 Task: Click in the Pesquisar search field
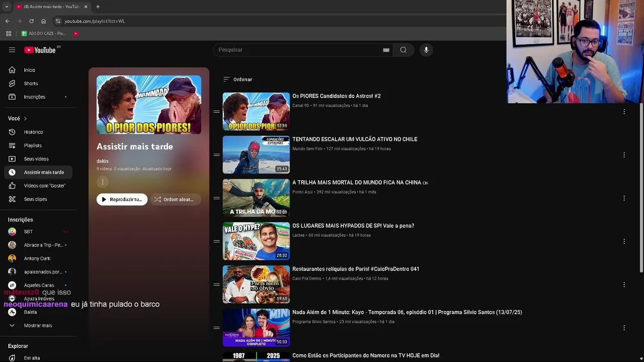pyautogui.click(x=297, y=50)
